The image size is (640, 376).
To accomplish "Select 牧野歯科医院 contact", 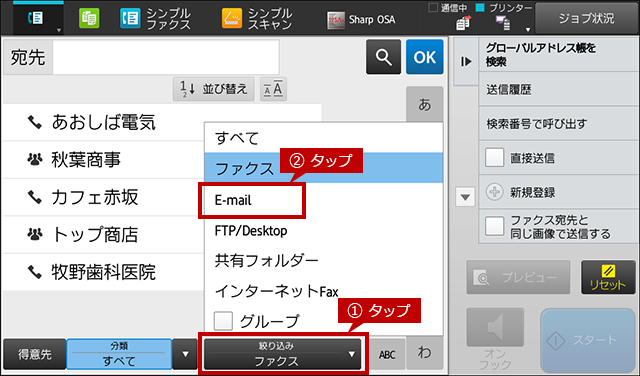I will tap(103, 272).
